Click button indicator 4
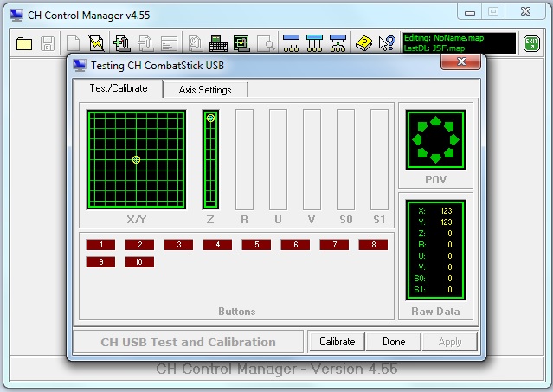Screen dimensions: 553x392 coord(217,245)
